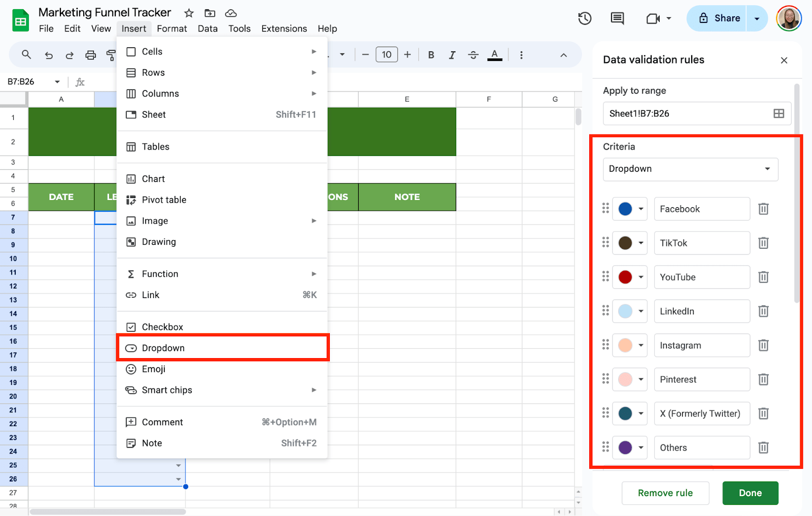Insert an Emoji from the menu
Image resolution: width=812 pixels, height=516 pixels.
[222, 369]
